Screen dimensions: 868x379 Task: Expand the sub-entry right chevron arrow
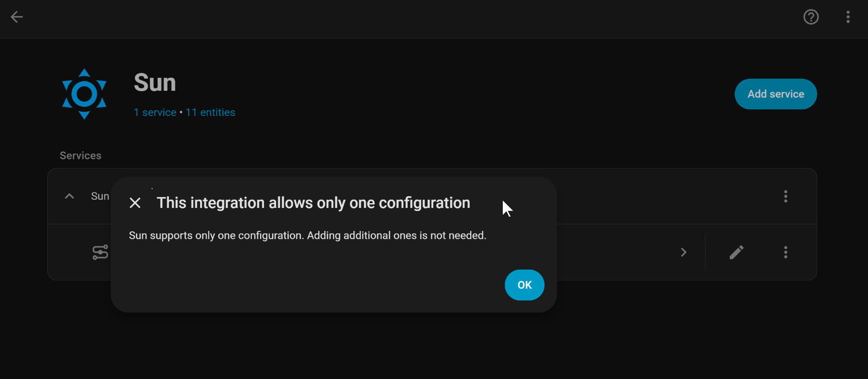pyautogui.click(x=683, y=252)
